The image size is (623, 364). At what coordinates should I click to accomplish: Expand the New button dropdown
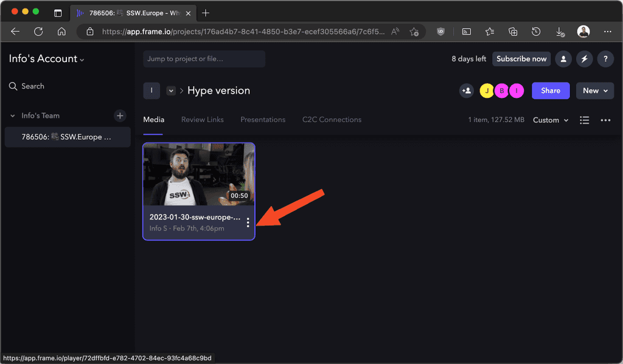[x=594, y=90]
